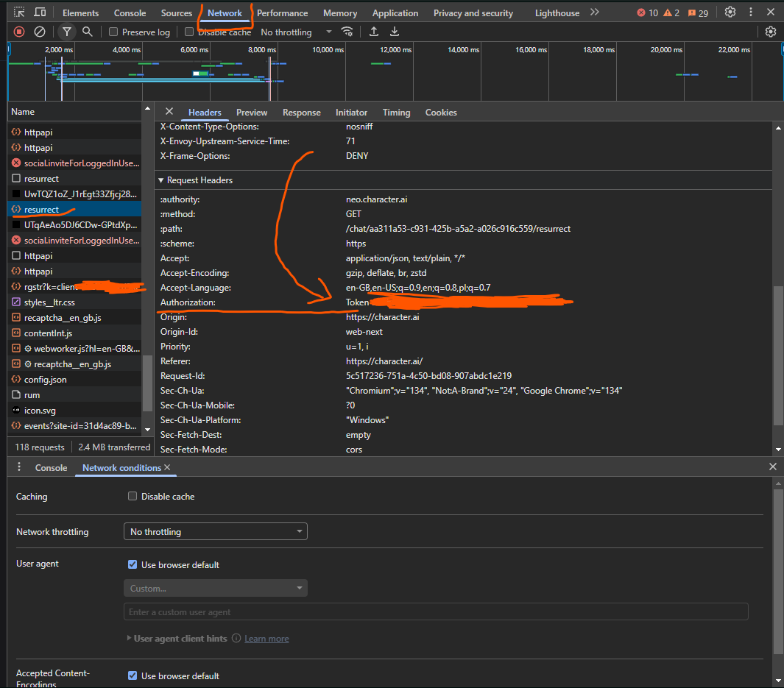Open DevTools settings gear

[x=730, y=13]
